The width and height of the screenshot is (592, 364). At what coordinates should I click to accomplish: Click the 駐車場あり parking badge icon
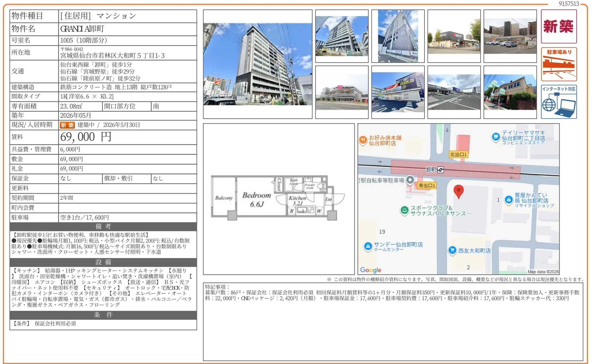click(559, 64)
